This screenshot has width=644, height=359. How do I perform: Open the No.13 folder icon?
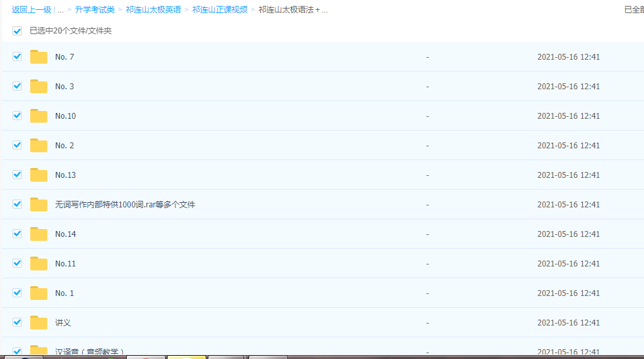(39, 175)
